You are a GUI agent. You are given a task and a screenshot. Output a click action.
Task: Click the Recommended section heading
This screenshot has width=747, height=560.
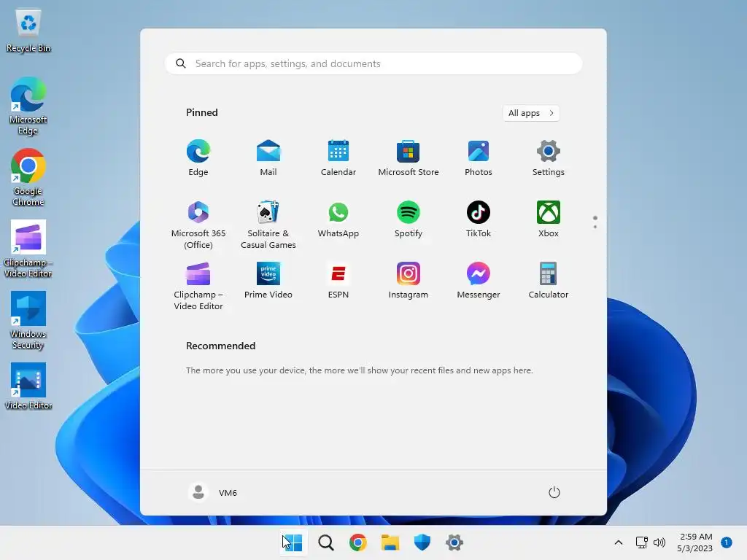coord(220,346)
